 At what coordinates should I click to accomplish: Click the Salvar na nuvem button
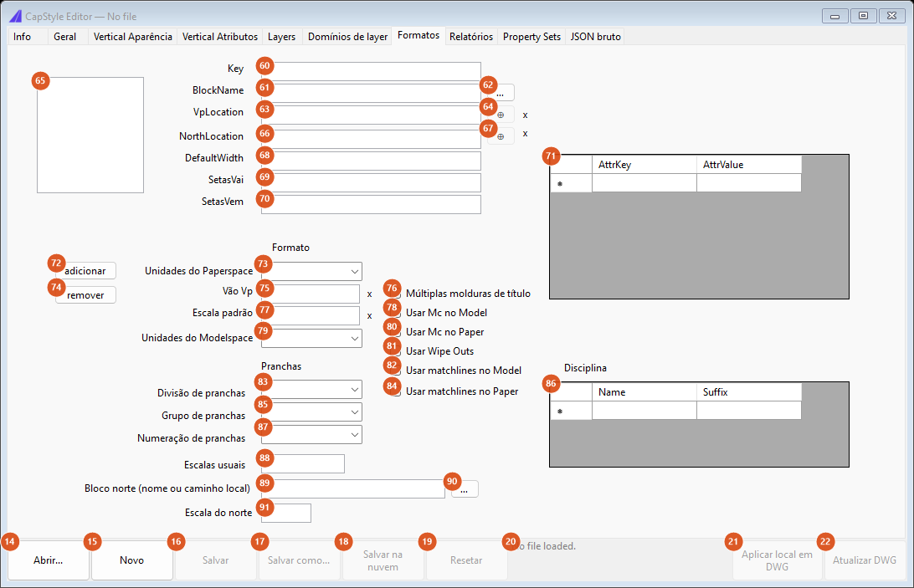(x=383, y=560)
